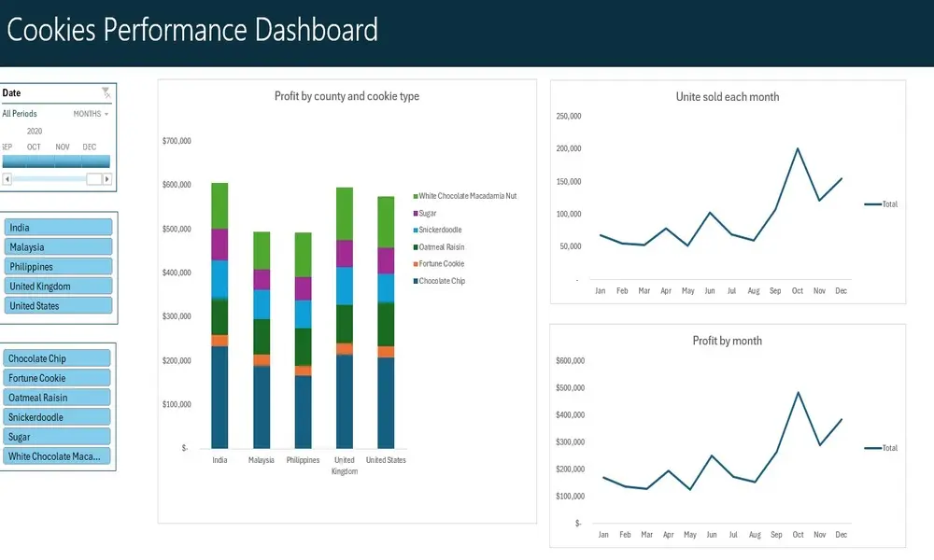The height and width of the screenshot is (560, 934).
Task: Click the right arrow on the timeline scrollbar
Action: pos(107,177)
